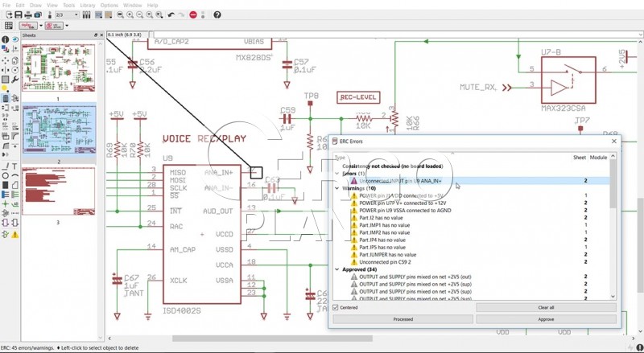The height and width of the screenshot is (353, 644).
Task: Select the Mirror tool
Action: click(5, 70)
